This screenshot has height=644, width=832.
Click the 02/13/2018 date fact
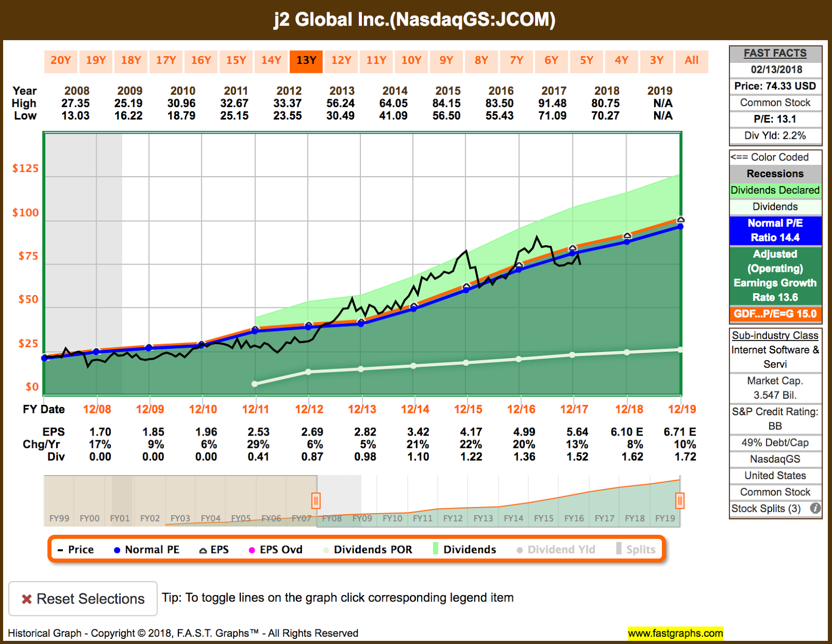coord(775,70)
